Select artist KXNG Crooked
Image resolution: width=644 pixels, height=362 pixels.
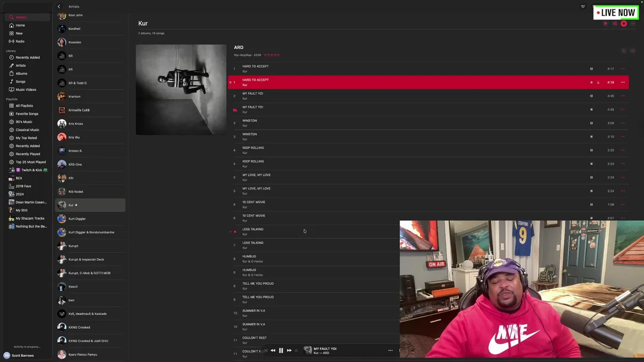click(90, 327)
